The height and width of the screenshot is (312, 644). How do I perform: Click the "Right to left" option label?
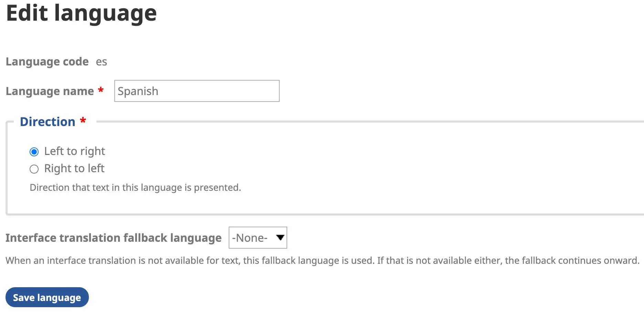[74, 168]
